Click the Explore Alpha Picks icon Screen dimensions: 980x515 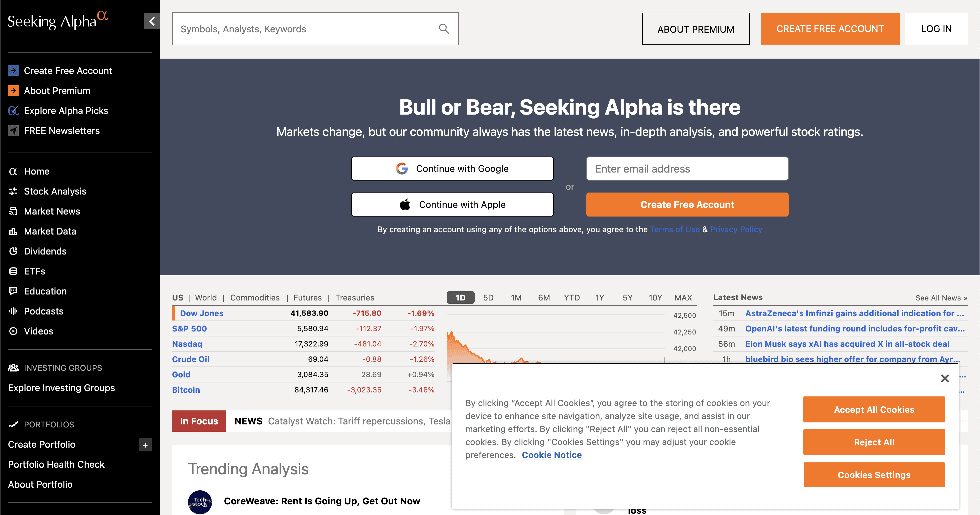13,111
